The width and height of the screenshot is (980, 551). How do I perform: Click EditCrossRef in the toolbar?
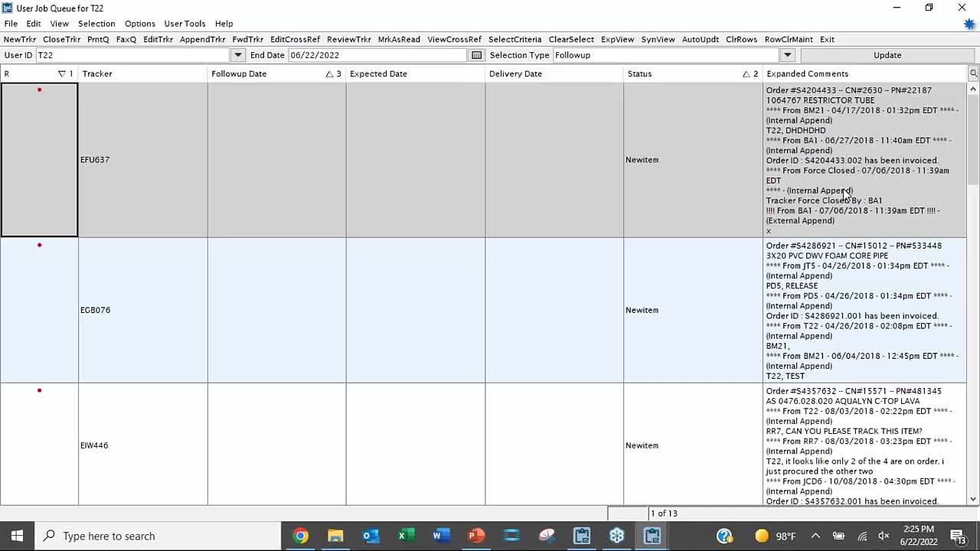(296, 39)
